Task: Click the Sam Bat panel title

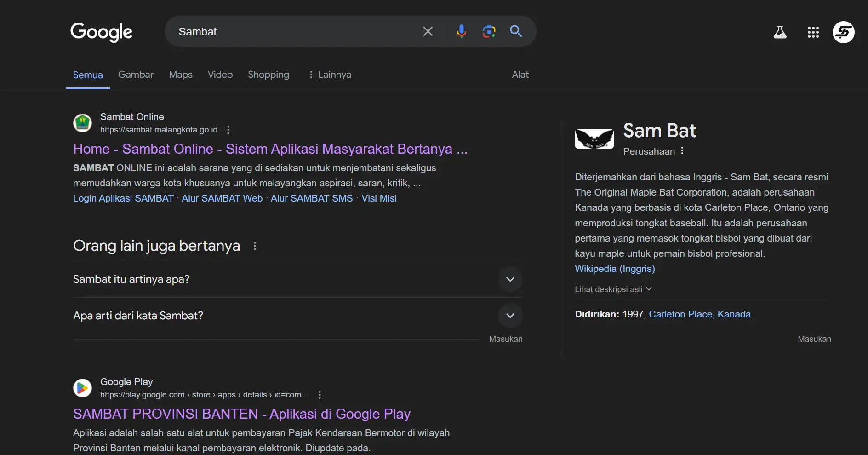Action: pyautogui.click(x=659, y=131)
